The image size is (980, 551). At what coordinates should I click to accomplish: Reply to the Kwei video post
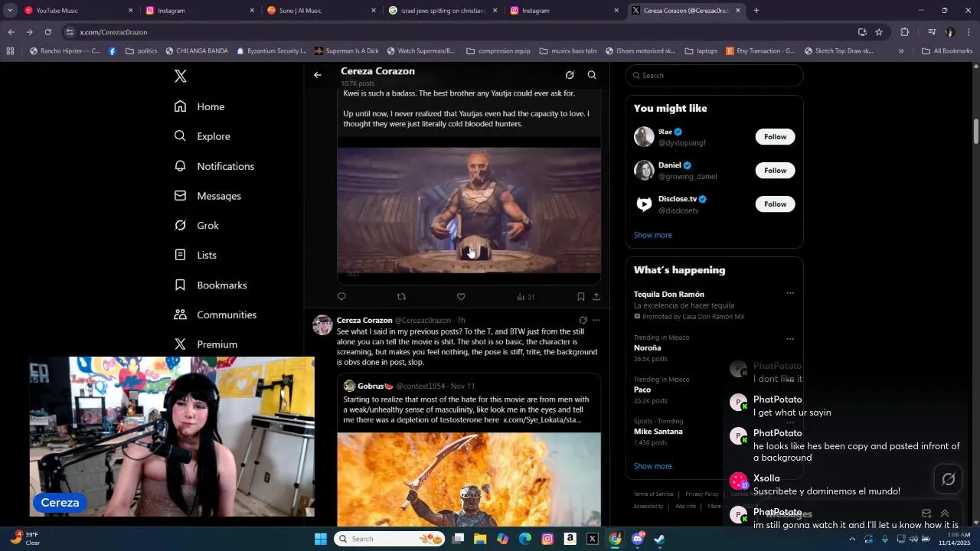tap(341, 297)
